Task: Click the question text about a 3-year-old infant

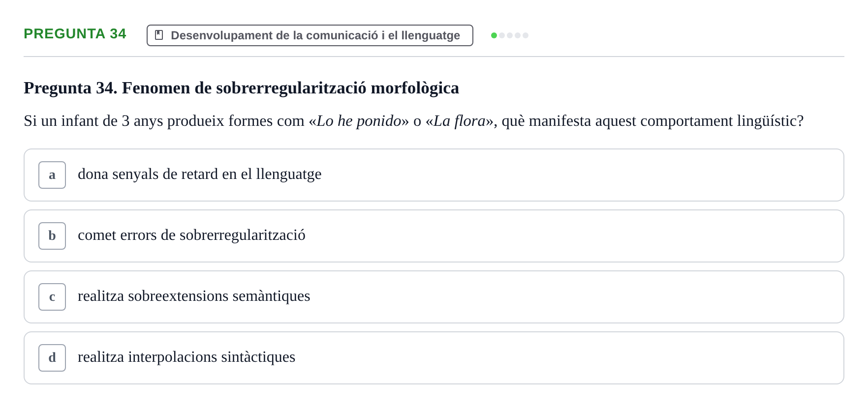Action: pyautogui.click(x=414, y=121)
